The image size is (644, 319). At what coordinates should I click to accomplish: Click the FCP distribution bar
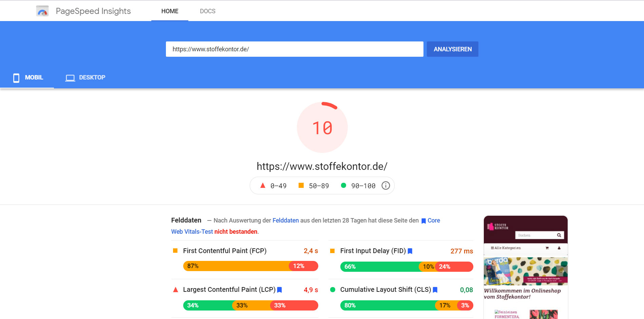250,266
